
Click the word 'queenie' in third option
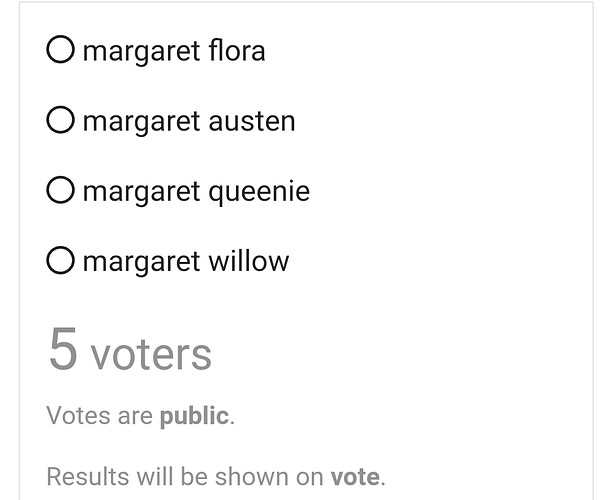tap(259, 192)
